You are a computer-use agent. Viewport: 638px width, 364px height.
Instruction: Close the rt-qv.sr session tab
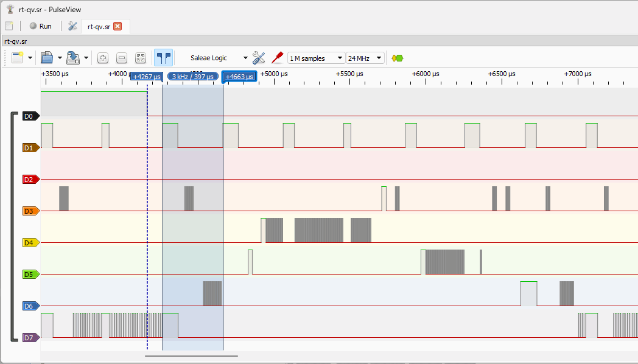[117, 26]
